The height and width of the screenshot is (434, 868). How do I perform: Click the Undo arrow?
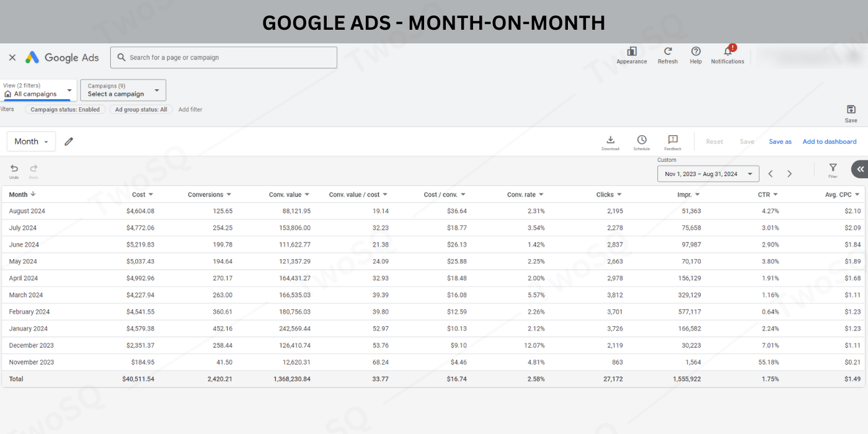point(14,169)
